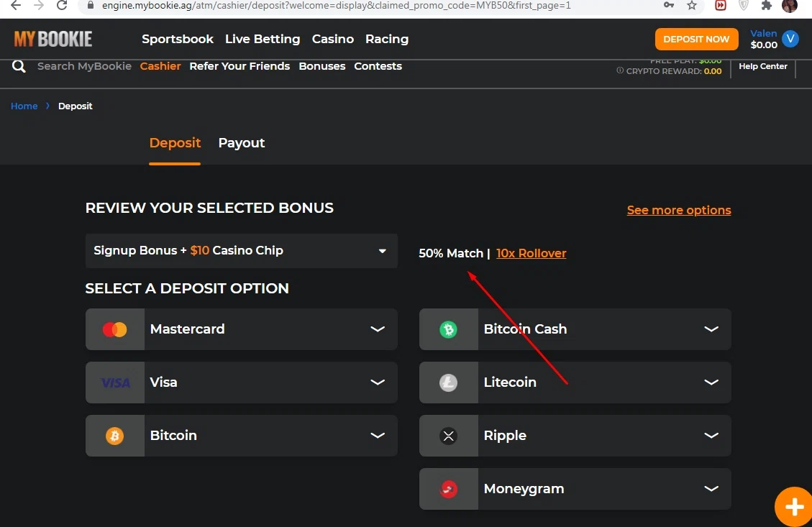Open the 10x Rollover link
This screenshot has width=812, height=527.
point(532,253)
